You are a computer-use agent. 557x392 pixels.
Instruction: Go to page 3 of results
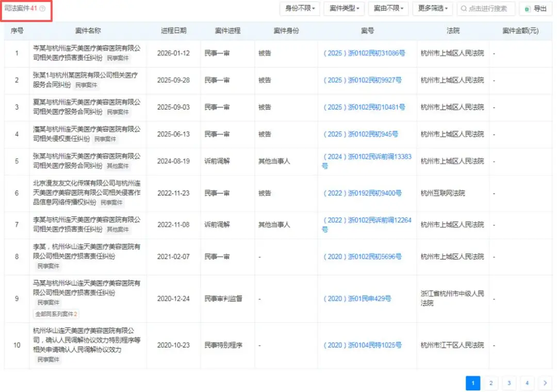509,383
